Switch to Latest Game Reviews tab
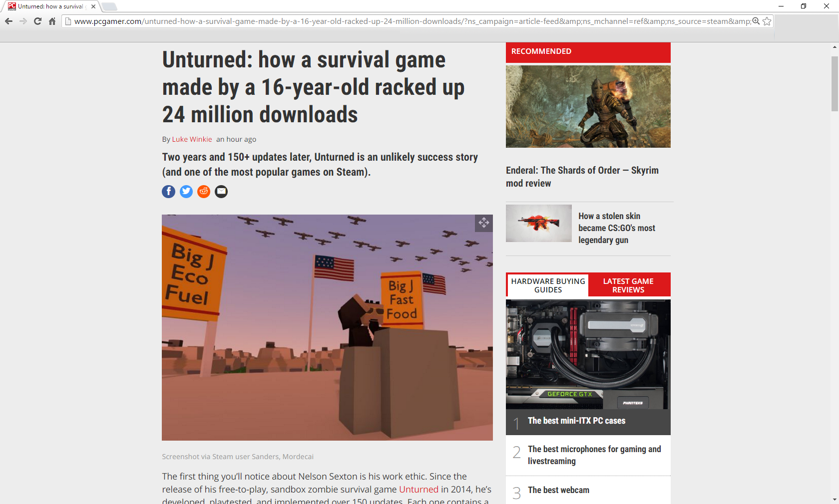This screenshot has height=504, width=839. pyautogui.click(x=628, y=285)
